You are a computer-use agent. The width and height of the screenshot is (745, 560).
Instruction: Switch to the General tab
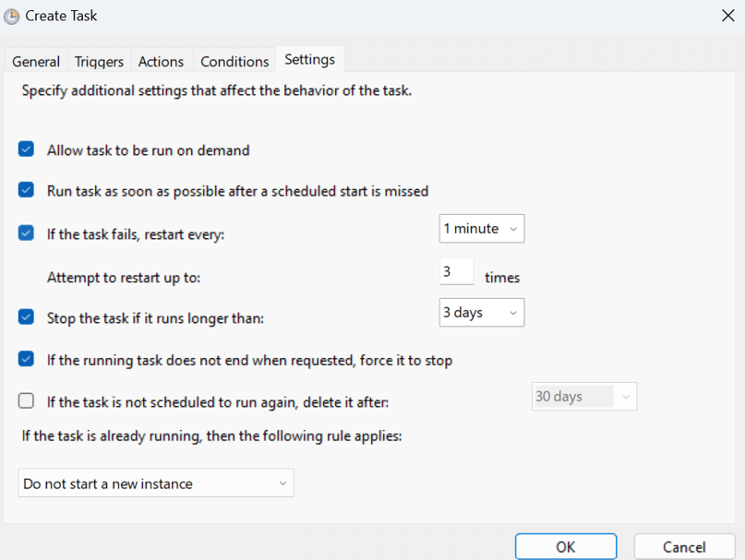(x=36, y=62)
